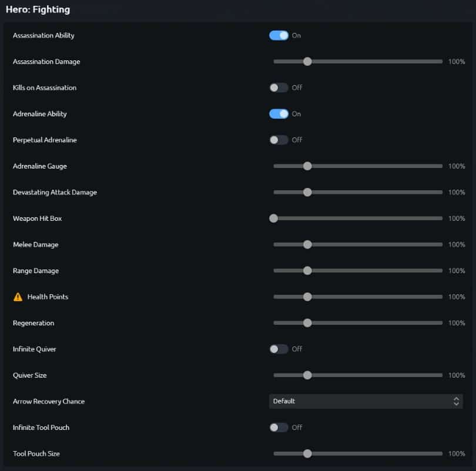This screenshot has height=471, width=476.
Task: Click the Devastating Attack Damage slider handle
Action: point(307,192)
